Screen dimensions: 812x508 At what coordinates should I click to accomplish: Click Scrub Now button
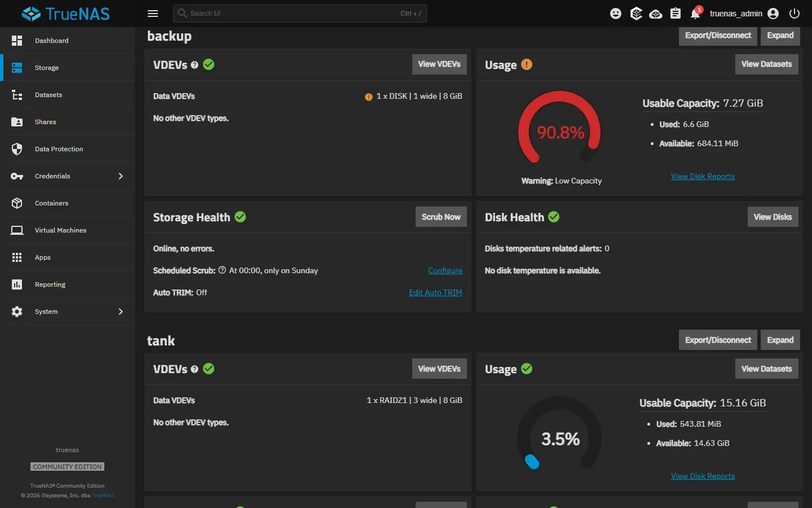[x=441, y=217]
